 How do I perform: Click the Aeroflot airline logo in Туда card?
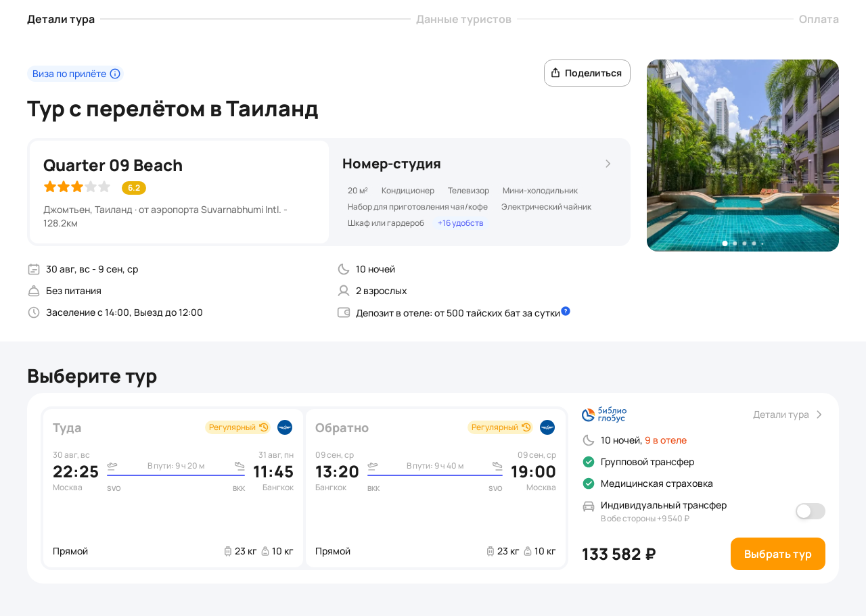coord(285,427)
